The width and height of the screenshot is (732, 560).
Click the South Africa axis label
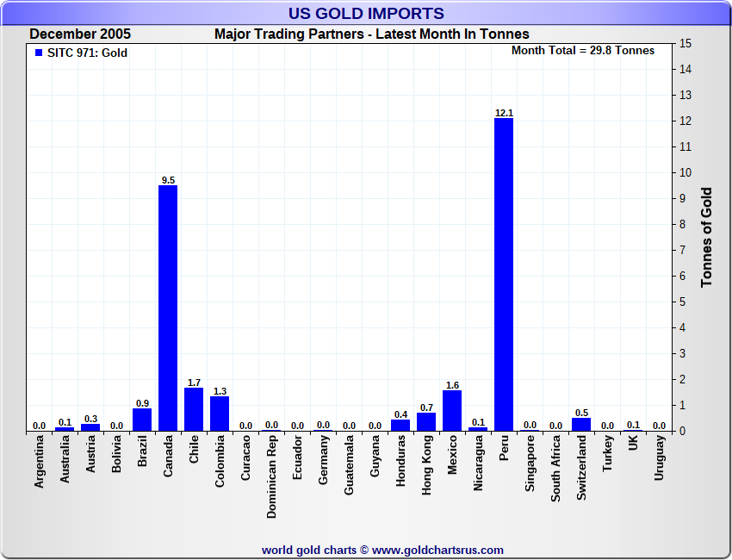(x=555, y=469)
